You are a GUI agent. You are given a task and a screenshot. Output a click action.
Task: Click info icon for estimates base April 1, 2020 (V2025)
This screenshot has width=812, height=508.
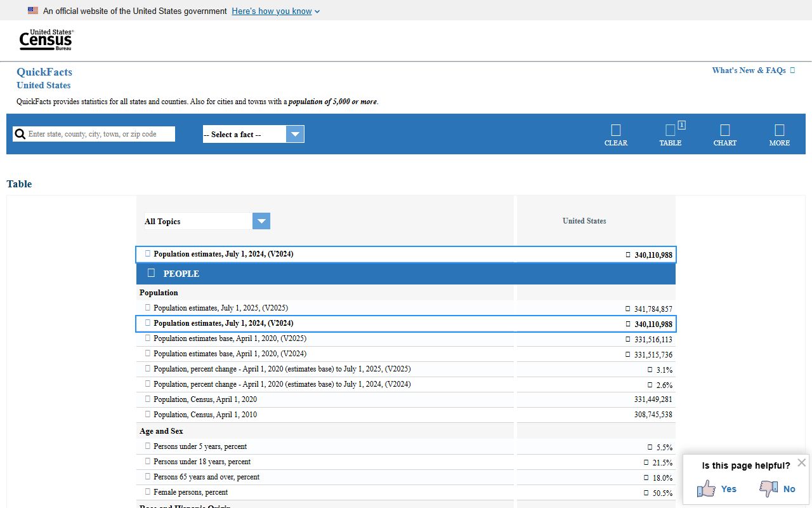(148, 338)
